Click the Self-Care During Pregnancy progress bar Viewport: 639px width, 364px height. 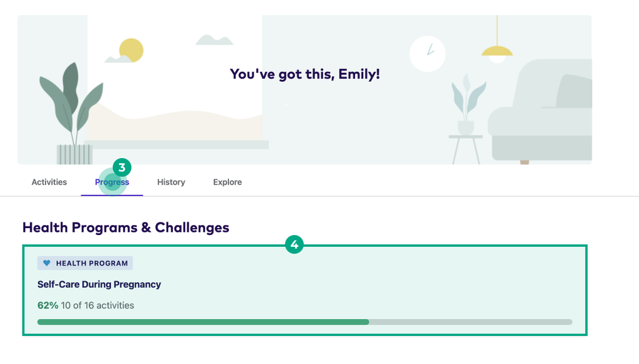click(x=305, y=322)
